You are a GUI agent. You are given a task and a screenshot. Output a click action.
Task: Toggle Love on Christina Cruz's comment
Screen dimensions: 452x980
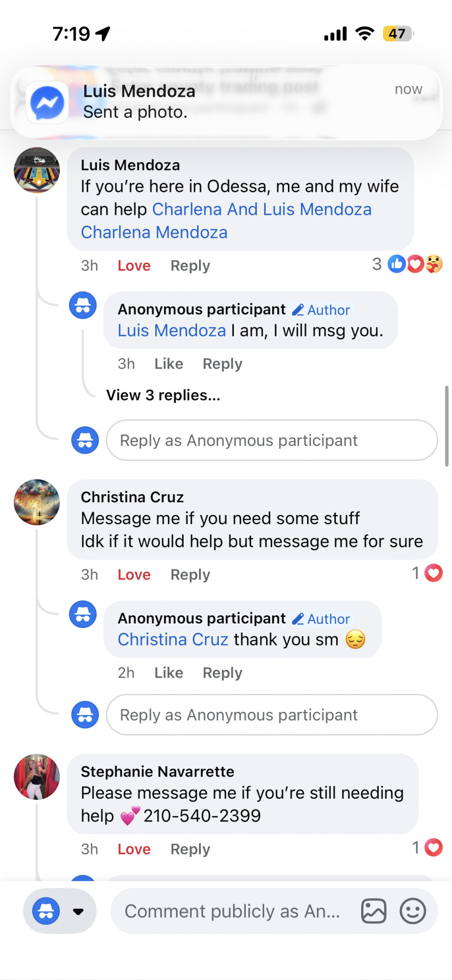[x=134, y=575]
